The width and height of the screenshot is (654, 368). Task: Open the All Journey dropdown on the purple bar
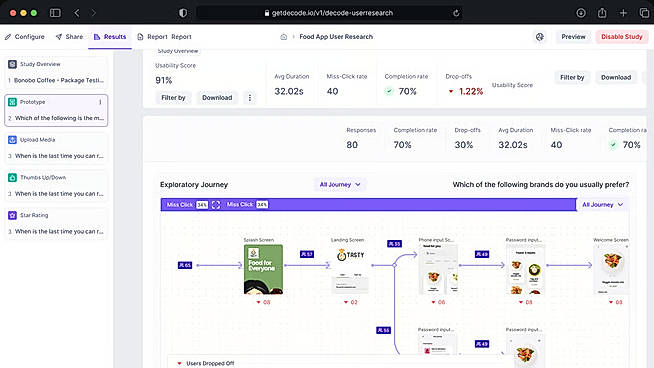pyautogui.click(x=602, y=204)
